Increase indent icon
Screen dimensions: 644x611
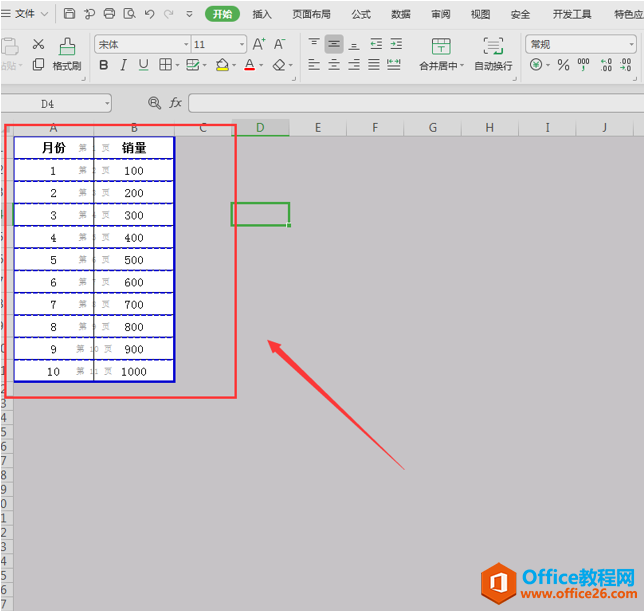tap(396, 44)
